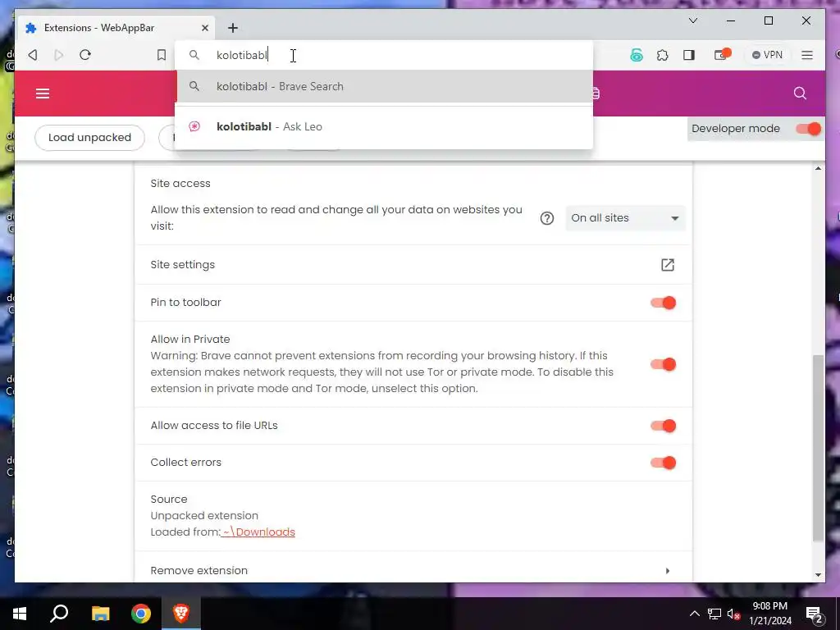
Task: Open the site access help icon
Action: [x=547, y=218]
